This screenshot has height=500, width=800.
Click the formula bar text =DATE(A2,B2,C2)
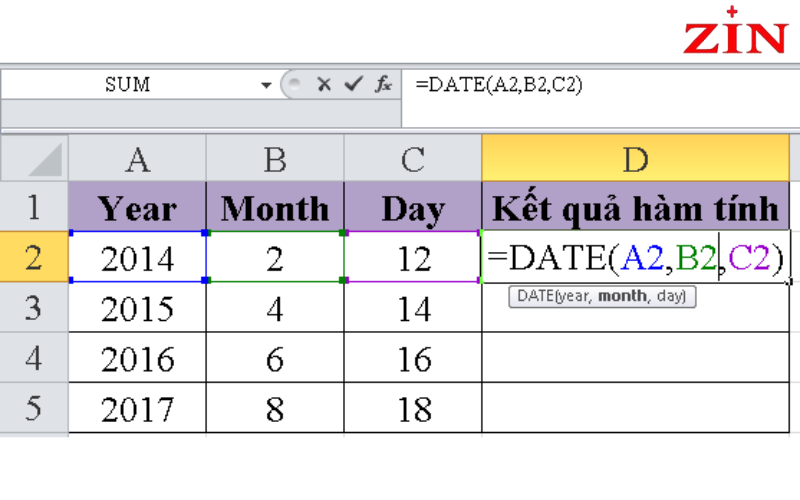point(498,84)
